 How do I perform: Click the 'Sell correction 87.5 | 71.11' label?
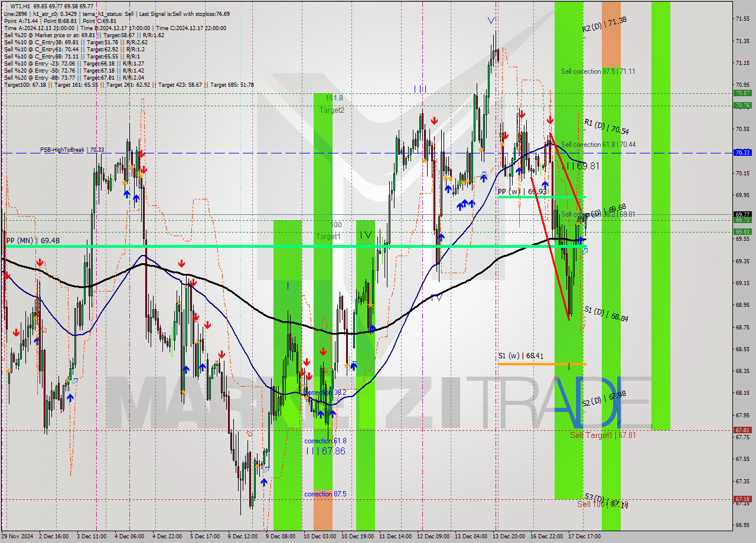[598, 71]
